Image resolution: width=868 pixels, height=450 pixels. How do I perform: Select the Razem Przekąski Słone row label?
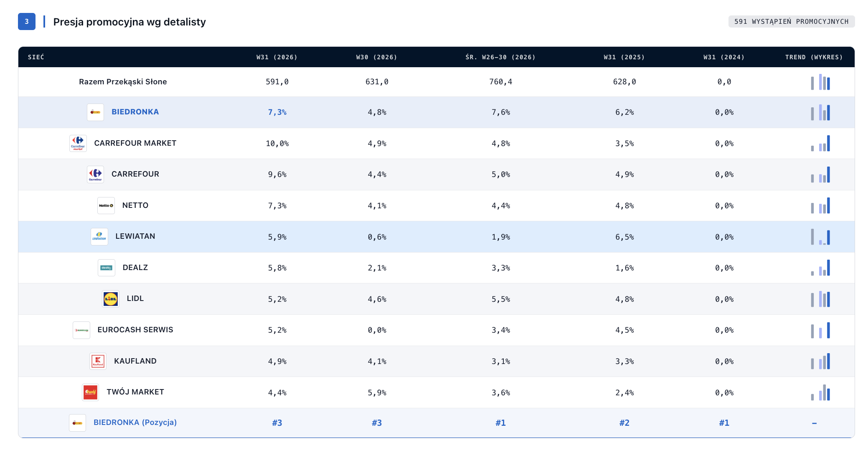[x=123, y=82]
